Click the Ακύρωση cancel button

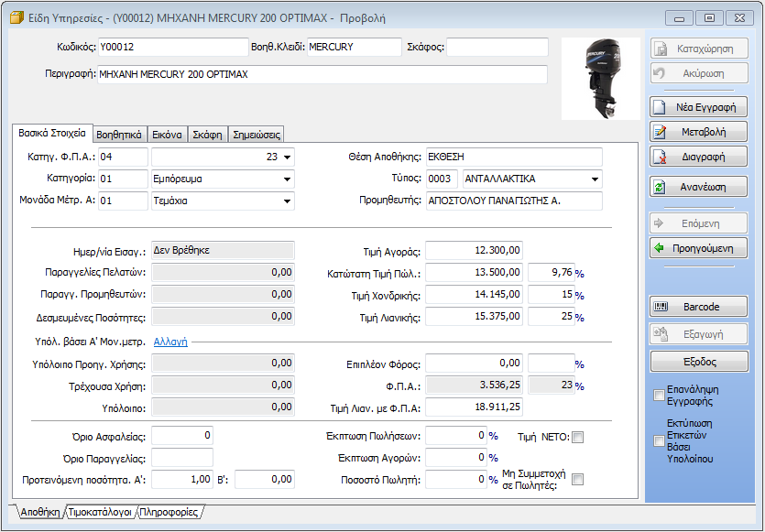click(x=699, y=73)
